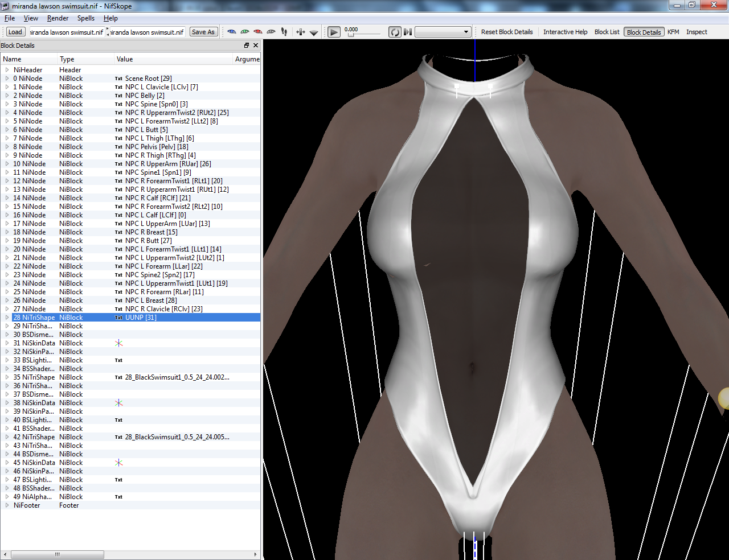Click Reset Block Details
Screen dimensions: 729x560
(507, 32)
